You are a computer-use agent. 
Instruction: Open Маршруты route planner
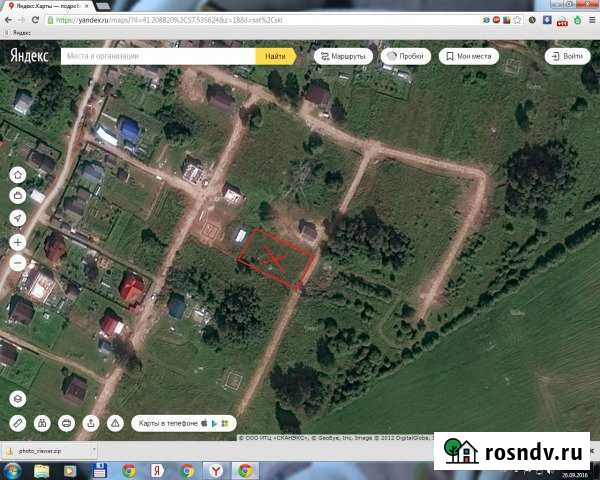point(343,56)
